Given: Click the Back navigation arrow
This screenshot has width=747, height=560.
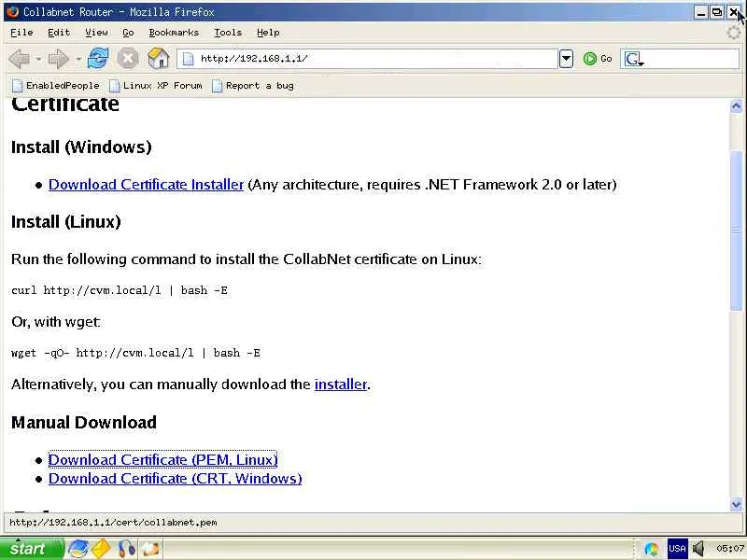Looking at the screenshot, I should 19,59.
